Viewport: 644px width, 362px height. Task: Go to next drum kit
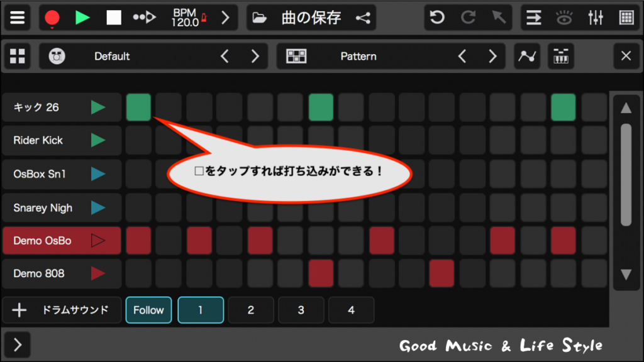click(x=255, y=56)
